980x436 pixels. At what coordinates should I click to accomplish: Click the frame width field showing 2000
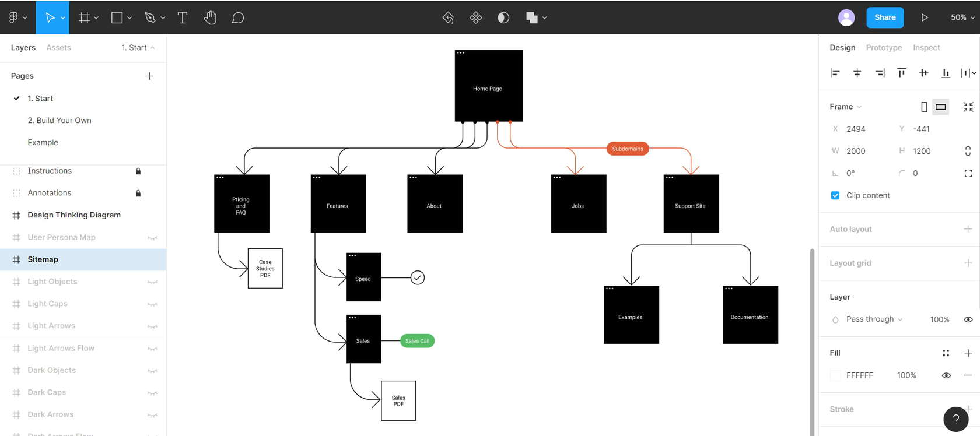coord(856,151)
